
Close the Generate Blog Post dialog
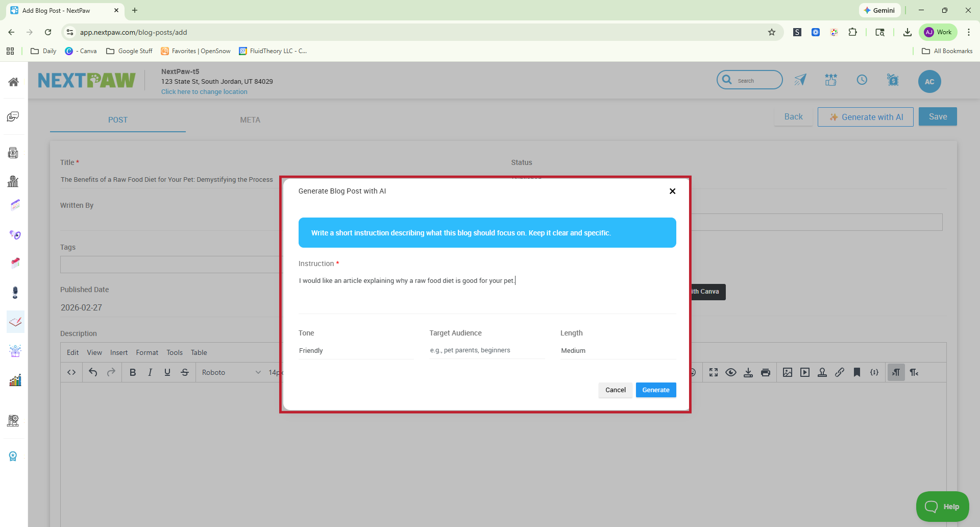click(672, 191)
